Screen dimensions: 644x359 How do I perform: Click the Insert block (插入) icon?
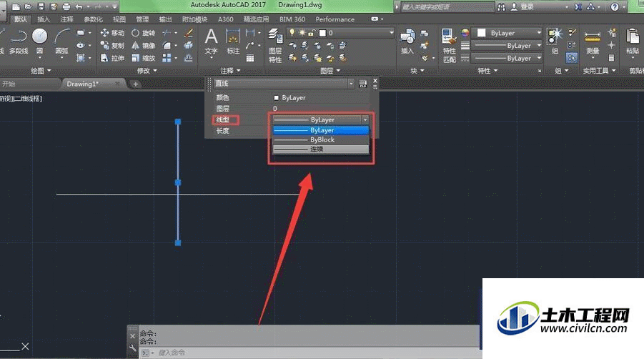tap(407, 41)
